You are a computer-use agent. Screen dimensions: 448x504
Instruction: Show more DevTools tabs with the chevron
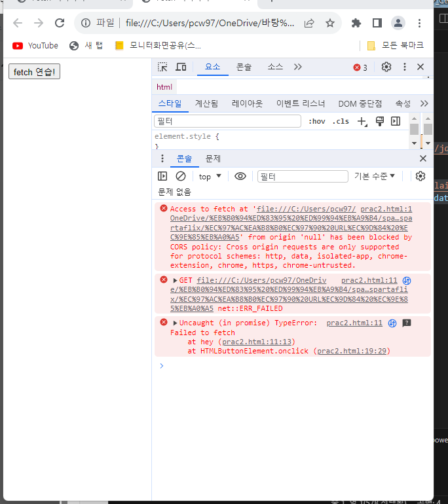pos(298,67)
